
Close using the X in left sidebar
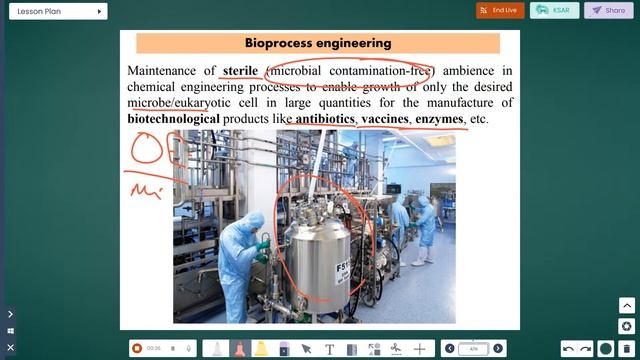pos(11,347)
